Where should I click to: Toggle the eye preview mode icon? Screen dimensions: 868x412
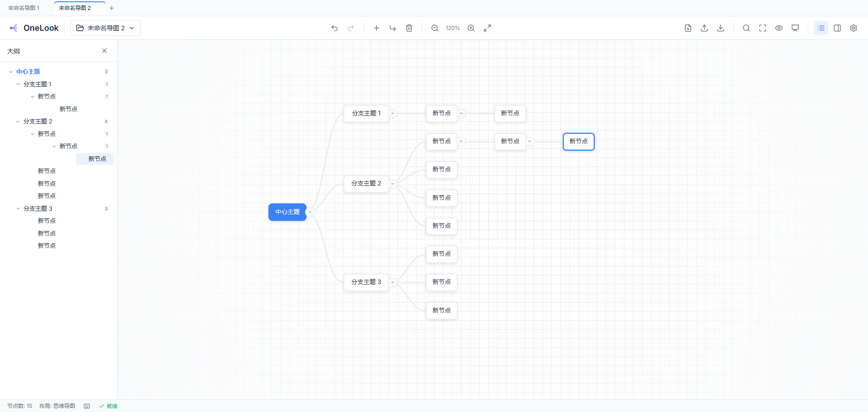779,28
